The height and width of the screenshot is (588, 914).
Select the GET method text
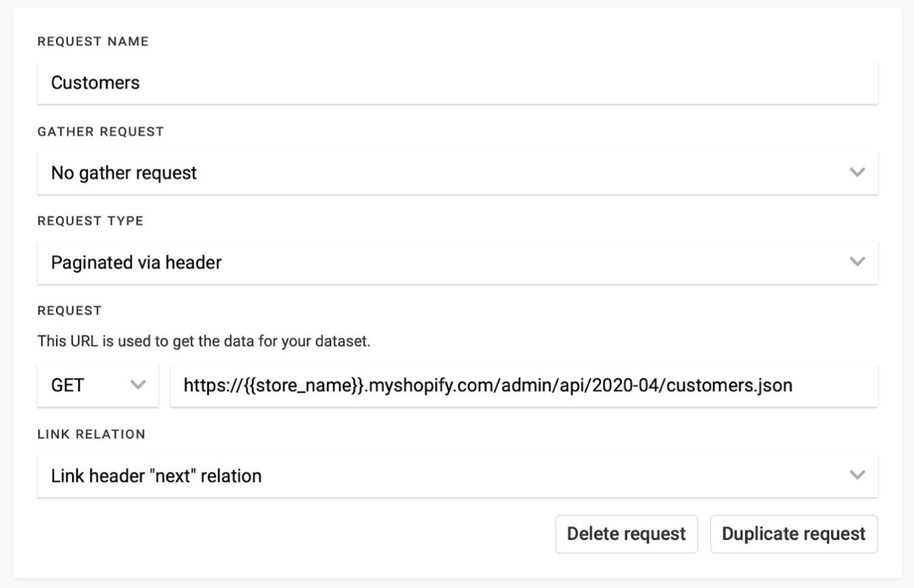pyautogui.click(x=67, y=386)
